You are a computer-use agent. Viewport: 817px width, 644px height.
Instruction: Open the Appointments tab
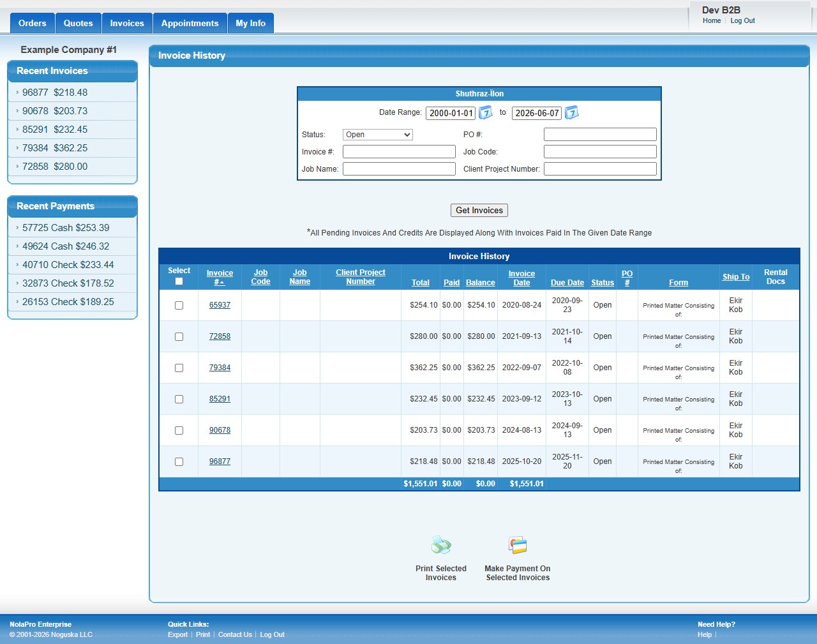tap(190, 23)
